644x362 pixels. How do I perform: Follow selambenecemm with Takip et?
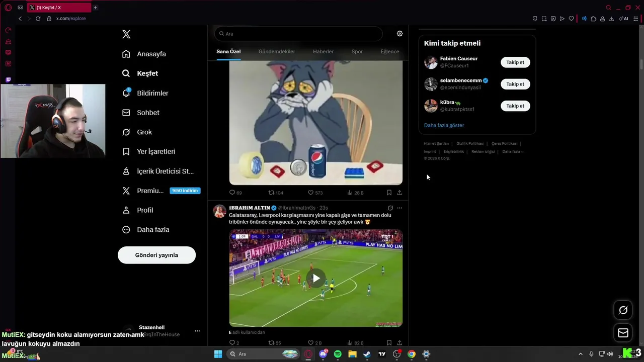(x=515, y=84)
